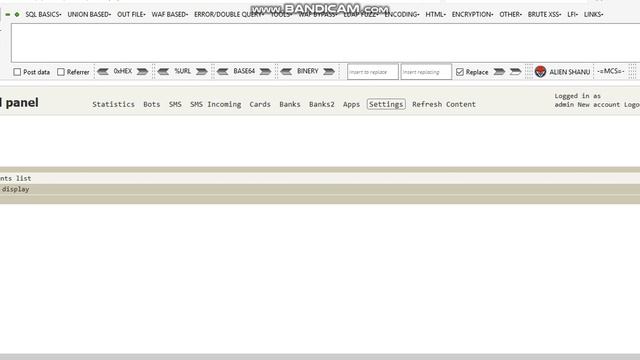Click the right arrow beside %URL
The height and width of the screenshot is (360, 640).
(x=202, y=72)
